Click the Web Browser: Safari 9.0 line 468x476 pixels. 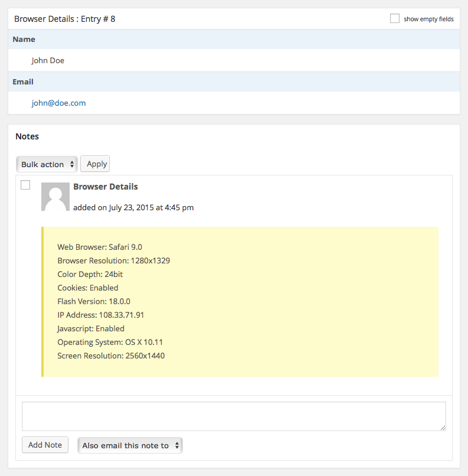pyautogui.click(x=100, y=247)
